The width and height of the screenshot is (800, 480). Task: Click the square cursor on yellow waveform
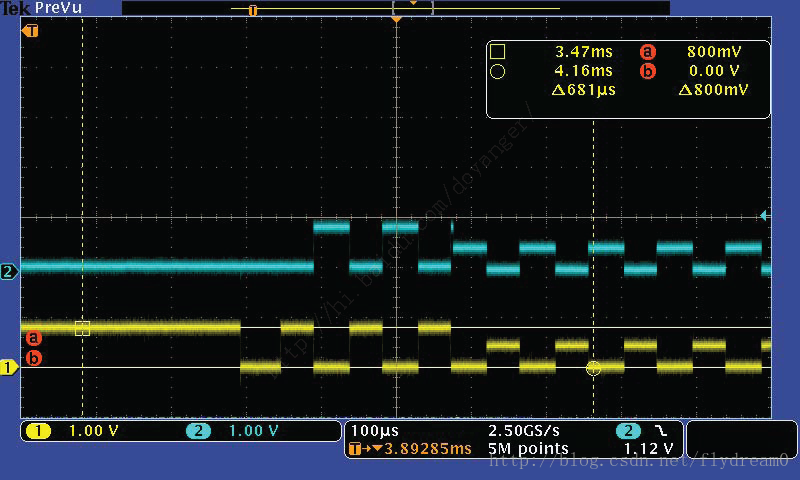(82, 328)
